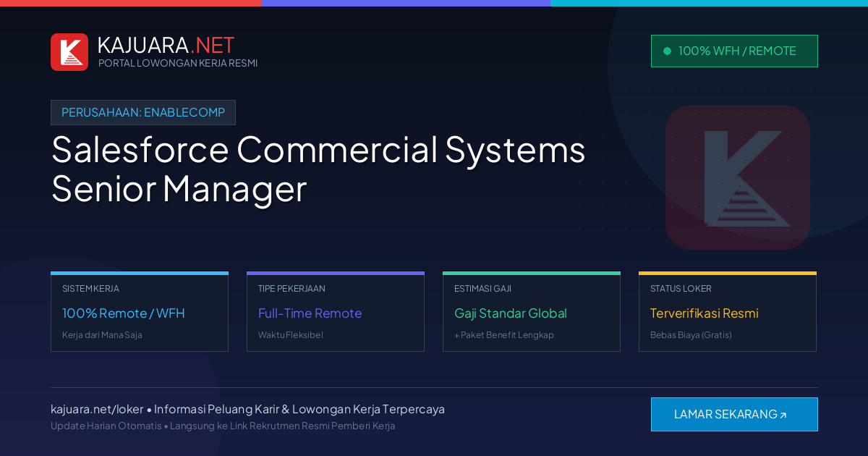This screenshot has width=868, height=456.
Task: Click the PORTAL LOWONGAN KERJA RESMI tagline
Action: click(178, 63)
